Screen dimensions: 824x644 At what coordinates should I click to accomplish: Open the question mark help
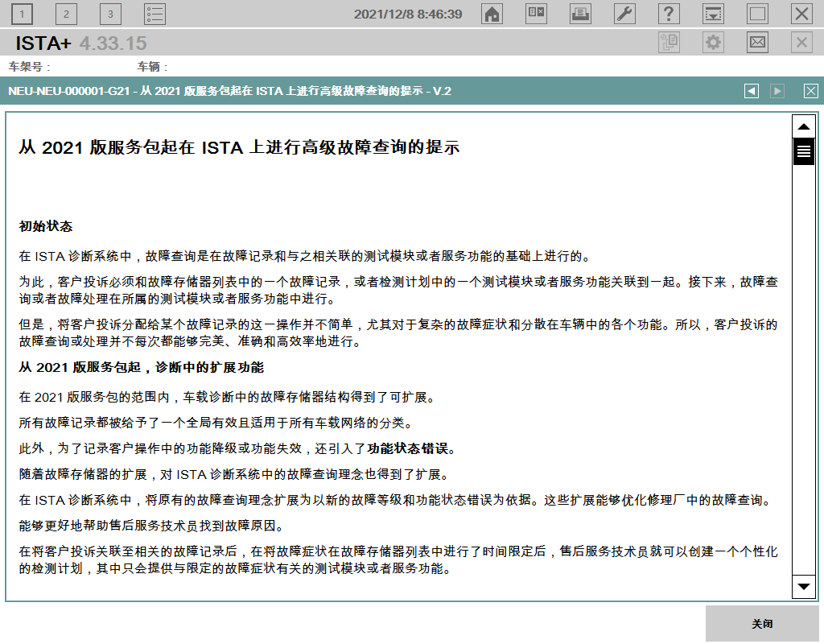[669, 14]
